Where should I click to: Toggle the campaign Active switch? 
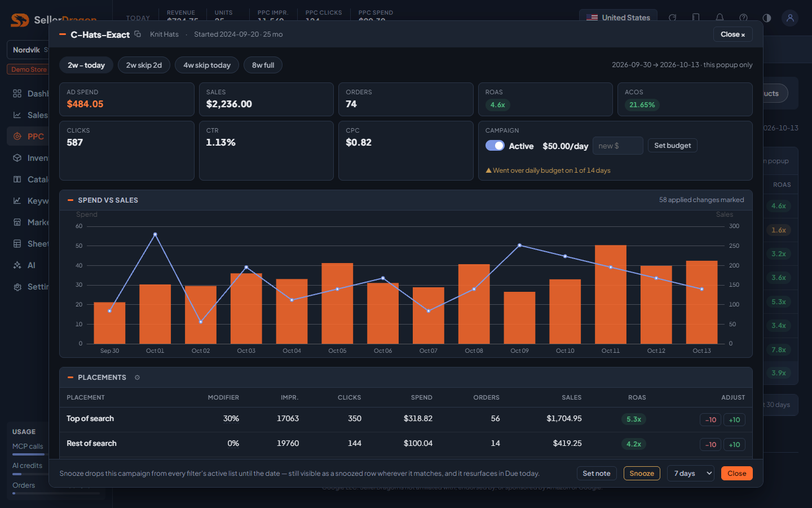pos(495,146)
